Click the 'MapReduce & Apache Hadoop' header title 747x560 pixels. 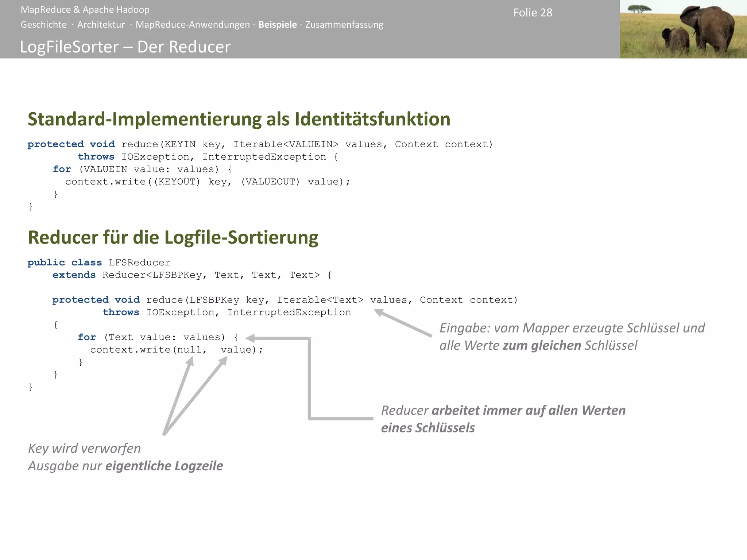click(85, 10)
